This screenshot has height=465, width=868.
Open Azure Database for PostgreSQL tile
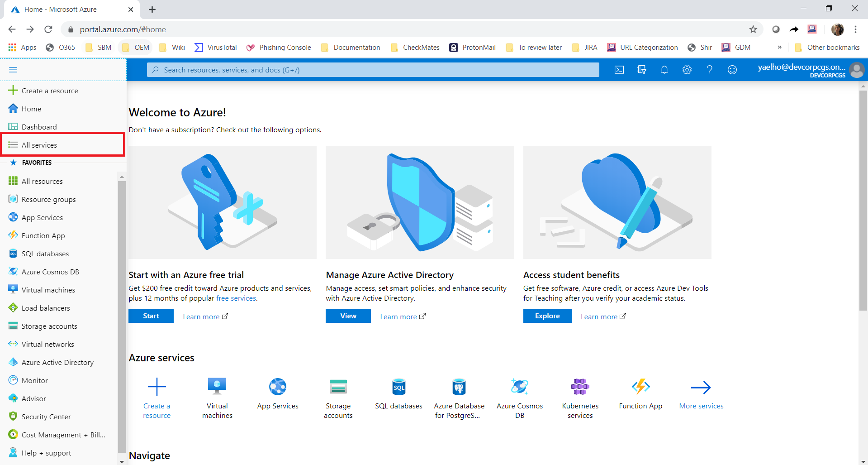[x=459, y=398]
